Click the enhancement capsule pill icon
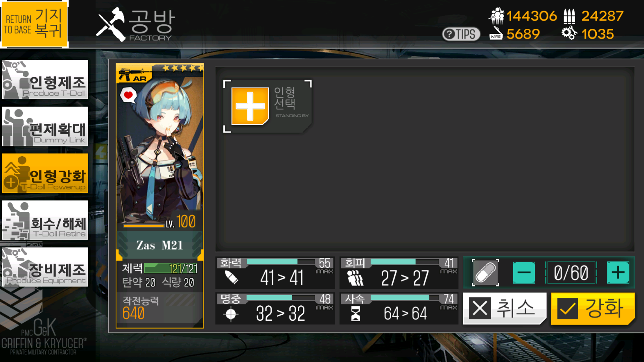This screenshot has width=644, height=362. click(485, 272)
